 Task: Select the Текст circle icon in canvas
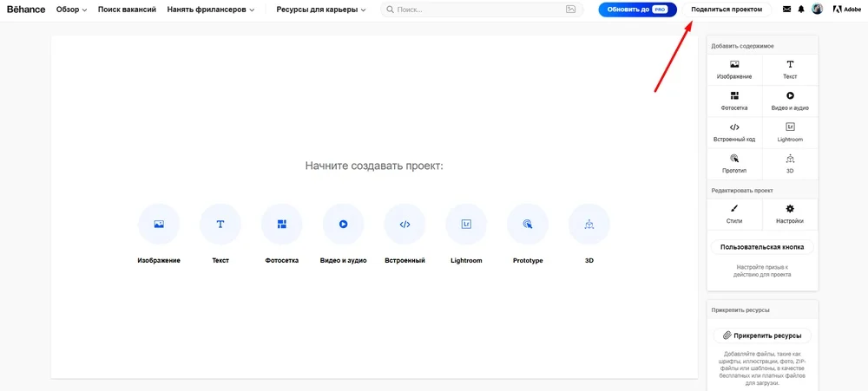[x=220, y=225]
